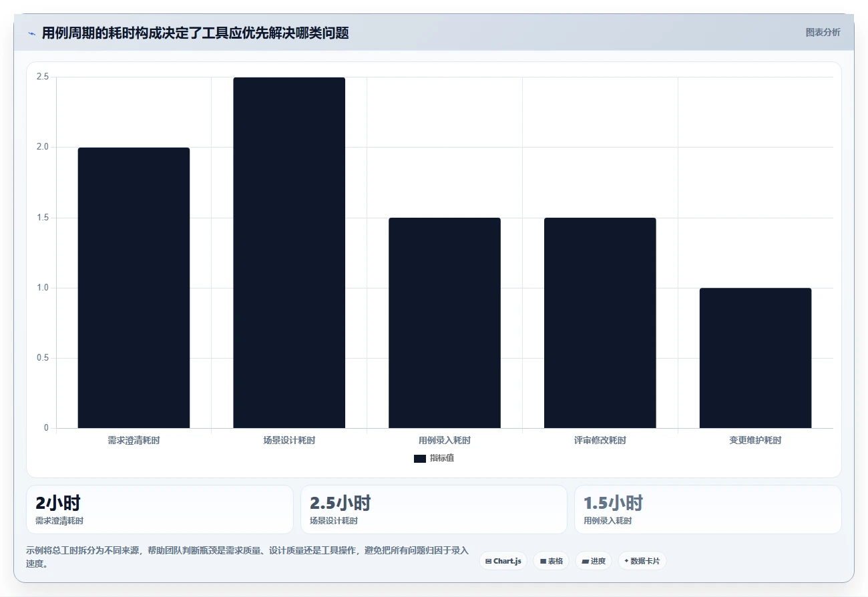Select the 数据卡片 pill button
This screenshot has width=868, height=597.
pyautogui.click(x=642, y=561)
